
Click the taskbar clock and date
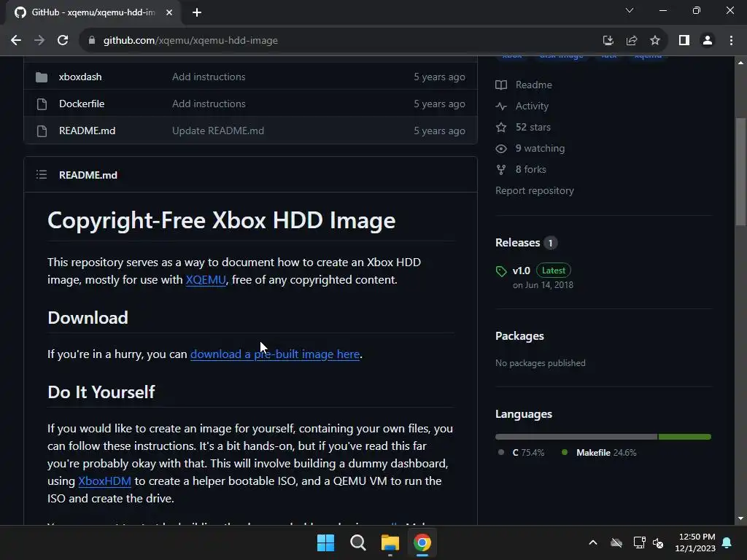695,542
